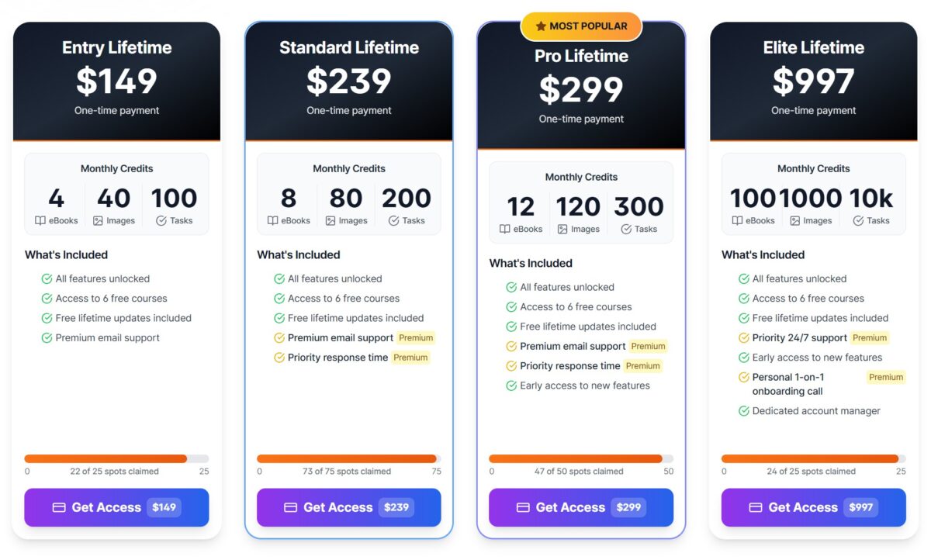Click check icon beside Elite Dedicated account manager

744,411
